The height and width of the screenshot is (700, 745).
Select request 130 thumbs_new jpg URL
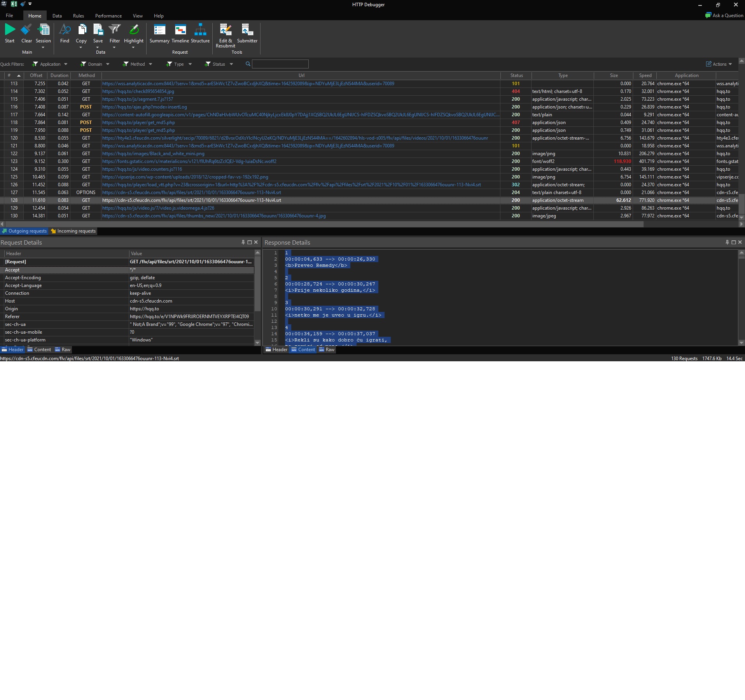click(x=214, y=216)
